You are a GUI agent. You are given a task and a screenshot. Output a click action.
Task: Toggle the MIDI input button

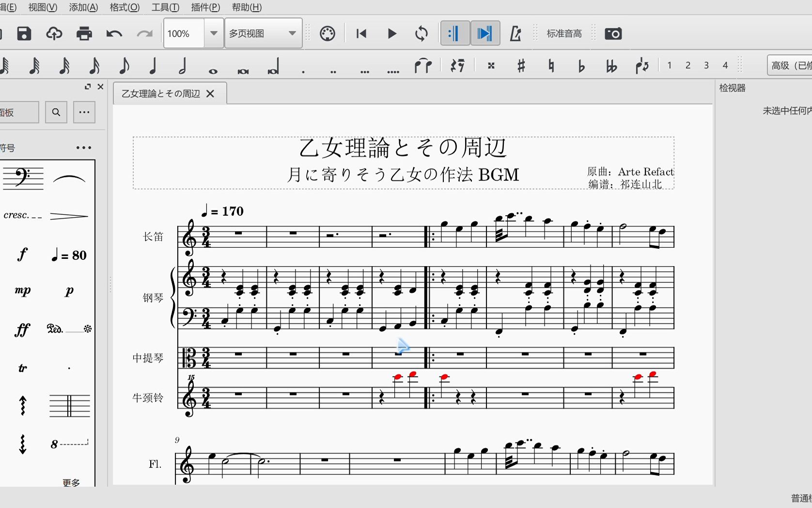click(x=328, y=33)
